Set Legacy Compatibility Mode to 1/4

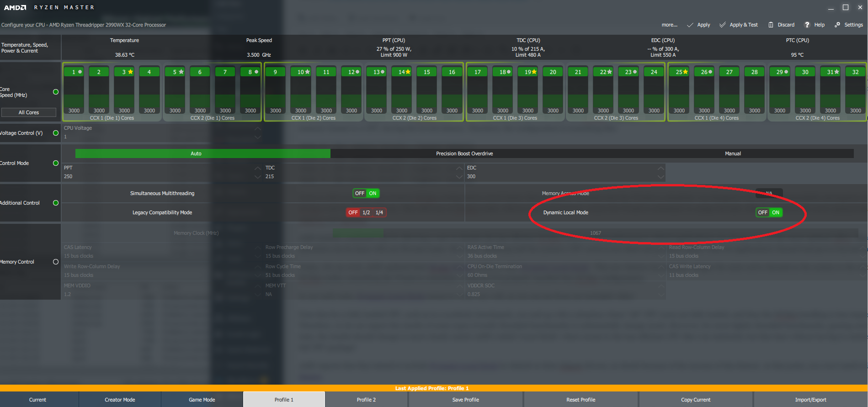click(x=379, y=212)
